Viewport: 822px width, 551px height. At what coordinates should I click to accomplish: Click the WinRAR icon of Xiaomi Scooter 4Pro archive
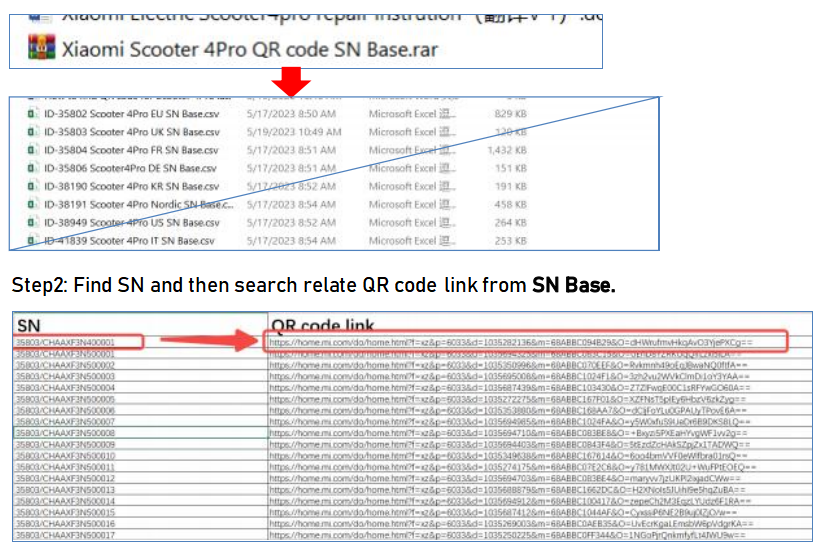click(41, 47)
